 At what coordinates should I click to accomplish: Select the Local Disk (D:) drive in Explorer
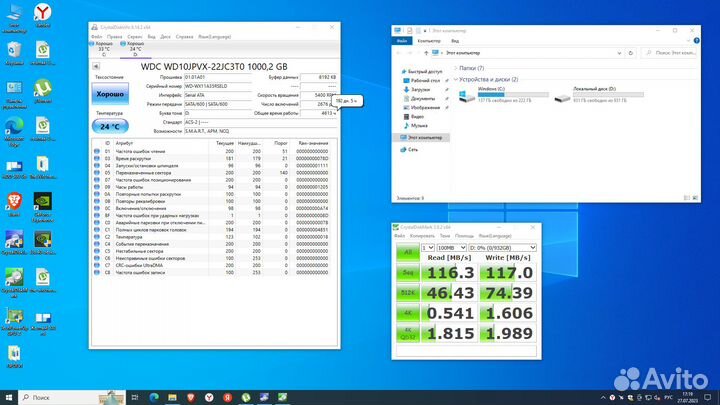(599, 95)
